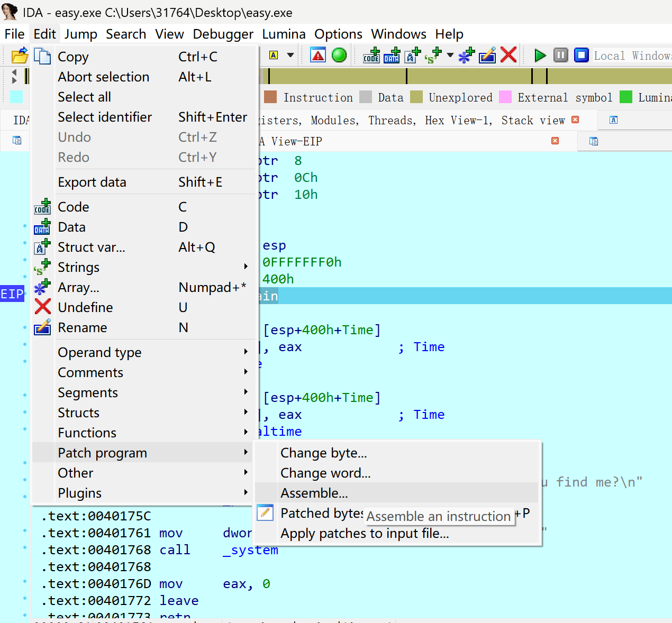Choose Array... in Edit menu
The width and height of the screenshot is (672, 623).
coord(143,287)
